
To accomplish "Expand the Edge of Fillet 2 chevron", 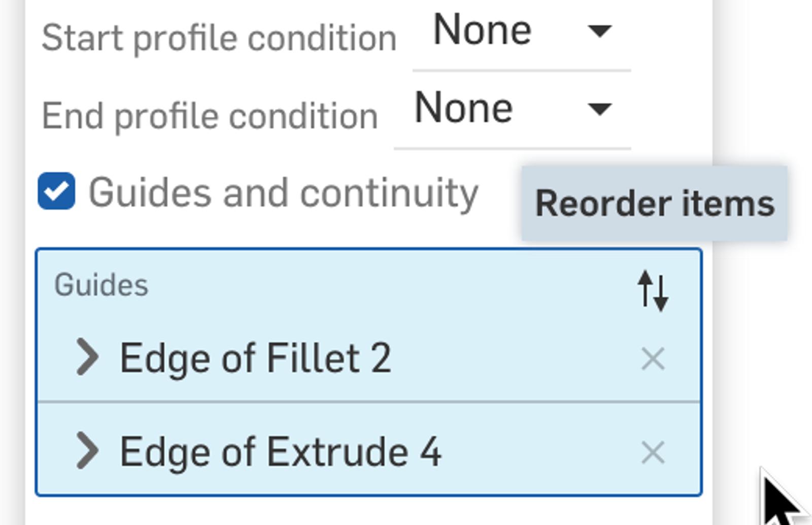I will tap(87, 357).
